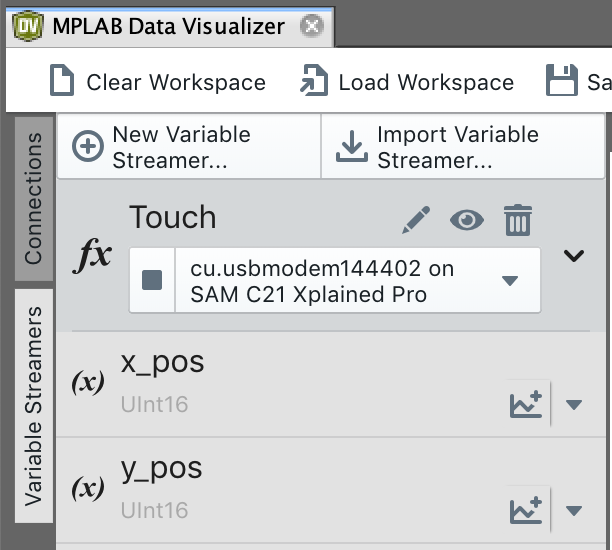Stop the cu.usbmodem144402 stream square button
Image resolution: width=612 pixels, height=550 pixels.
(x=152, y=280)
